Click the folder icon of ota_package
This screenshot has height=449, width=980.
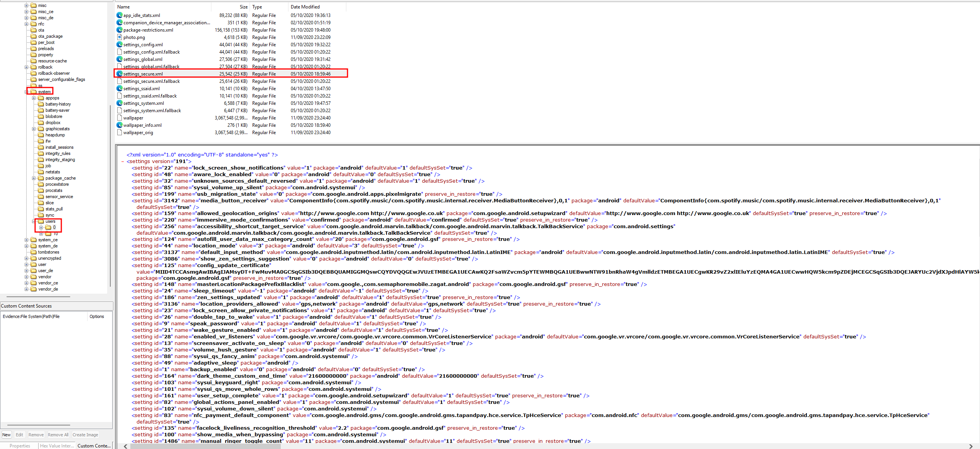(34, 36)
